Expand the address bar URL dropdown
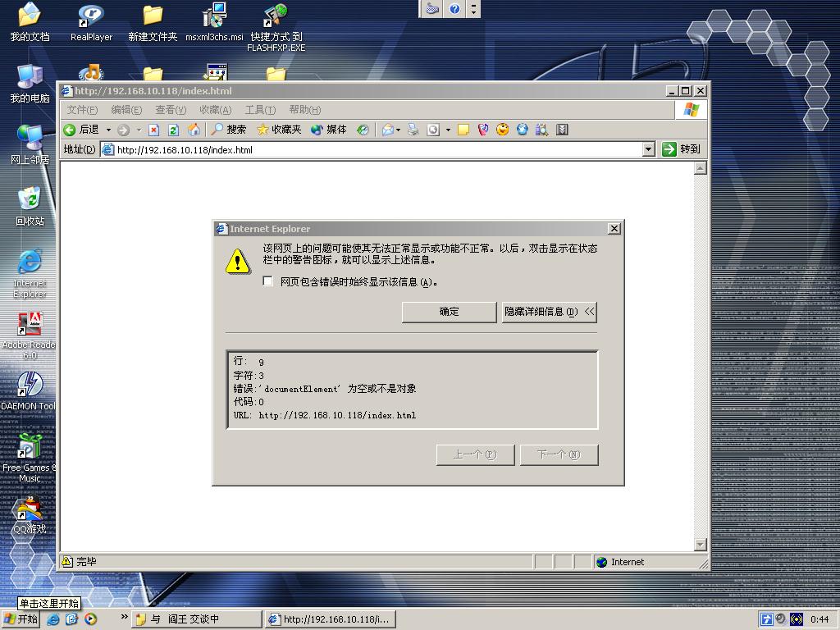Screen dimensions: 840x630 648,149
